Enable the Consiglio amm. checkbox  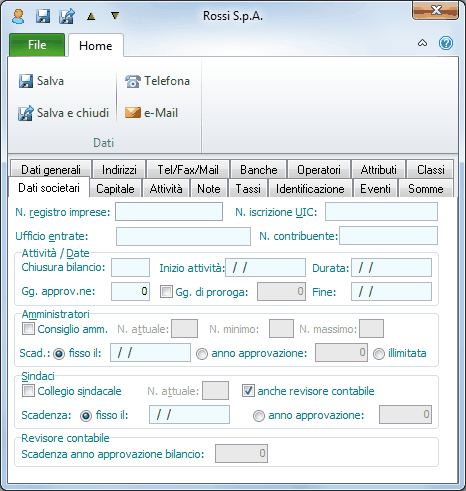[x=28, y=329]
